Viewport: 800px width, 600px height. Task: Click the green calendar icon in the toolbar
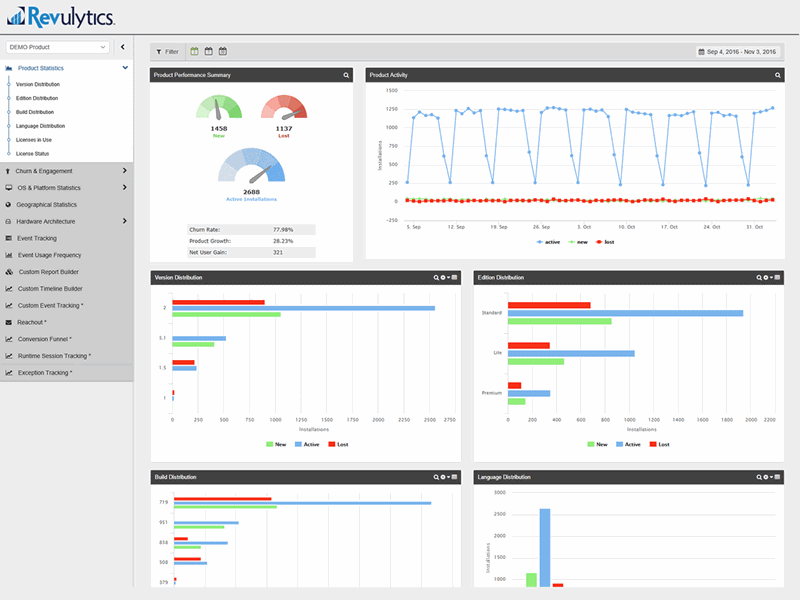pos(194,51)
